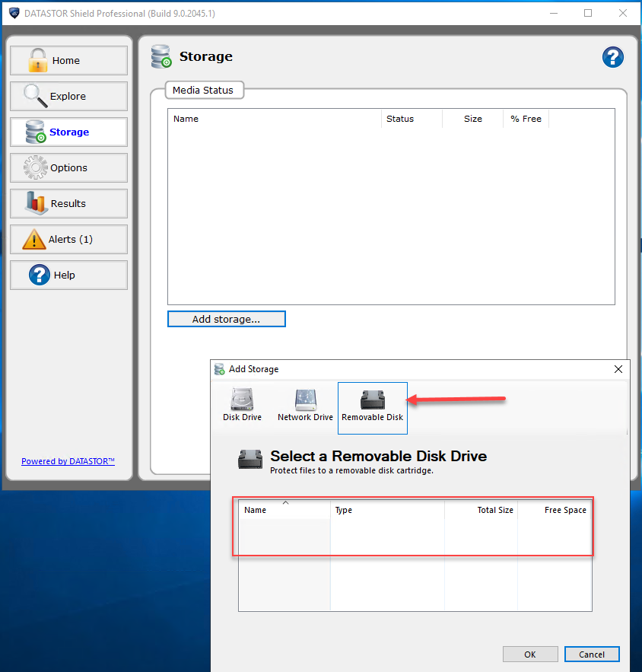Choose Removable Disk in Add Storage dialog

[x=372, y=408]
